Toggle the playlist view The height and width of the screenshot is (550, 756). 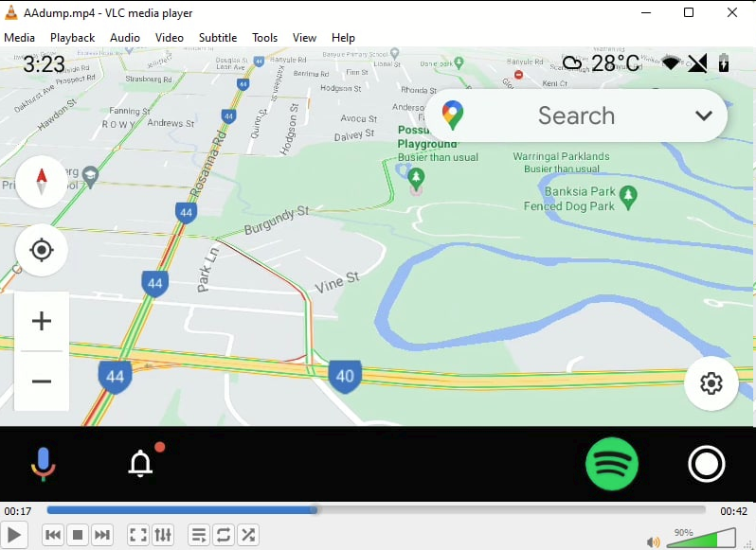click(x=199, y=535)
